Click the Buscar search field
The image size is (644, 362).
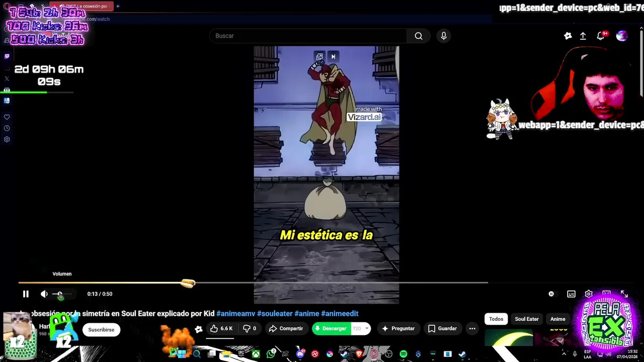coord(308,36)
